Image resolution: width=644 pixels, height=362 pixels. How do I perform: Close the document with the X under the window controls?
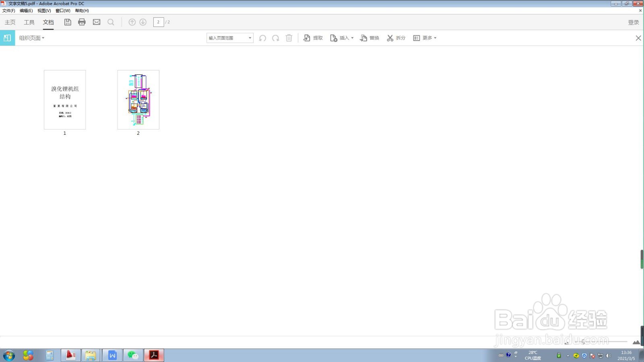point(640,10)
